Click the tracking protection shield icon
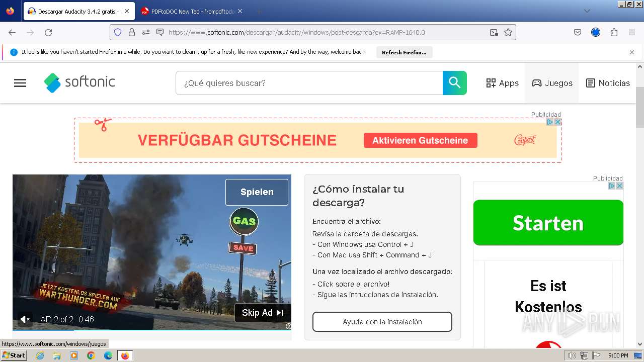Image resolution: width=644 pixels, height=362 pixels. [x=118, y=32]
